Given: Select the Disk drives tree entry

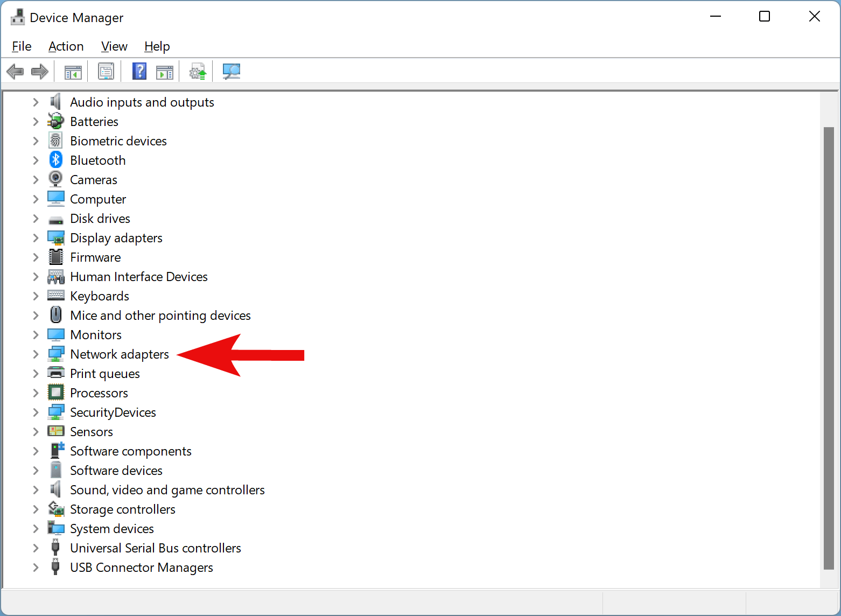Looking at the screenshot, I should click(x=100, y=218).
